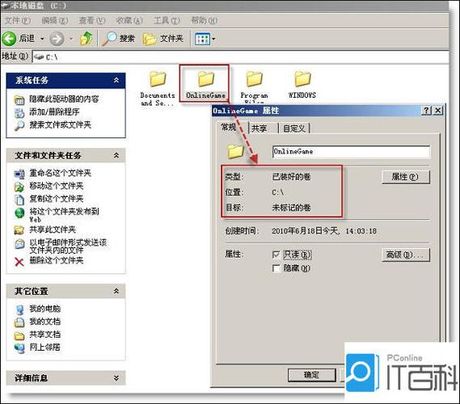Click the OnlineGame name text field

tap(351, 152)
